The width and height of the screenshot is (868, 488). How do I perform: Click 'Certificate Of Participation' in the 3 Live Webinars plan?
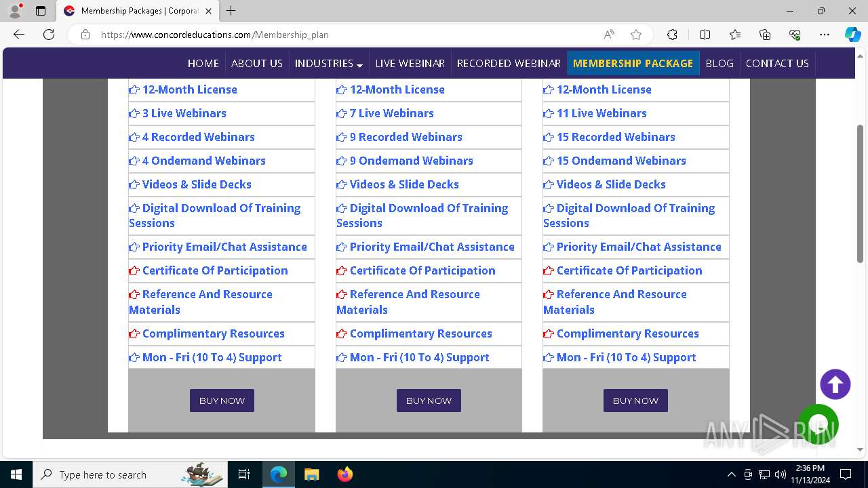pos(215,270)
